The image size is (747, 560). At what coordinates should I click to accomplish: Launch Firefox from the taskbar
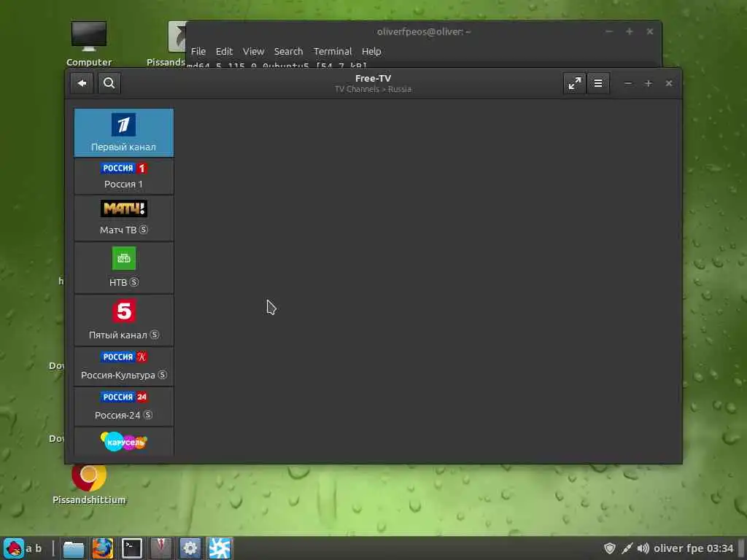point(102,548)
